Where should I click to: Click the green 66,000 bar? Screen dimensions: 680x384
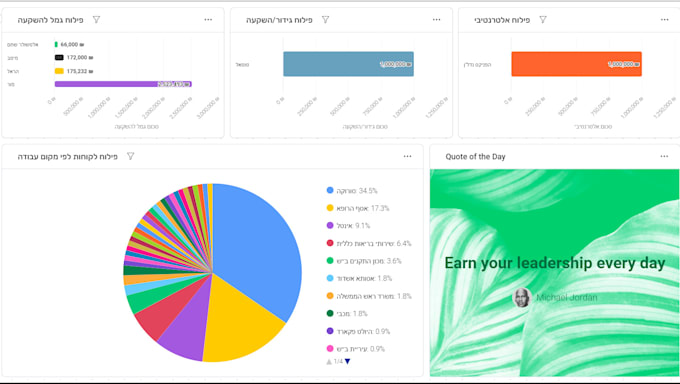56,44
